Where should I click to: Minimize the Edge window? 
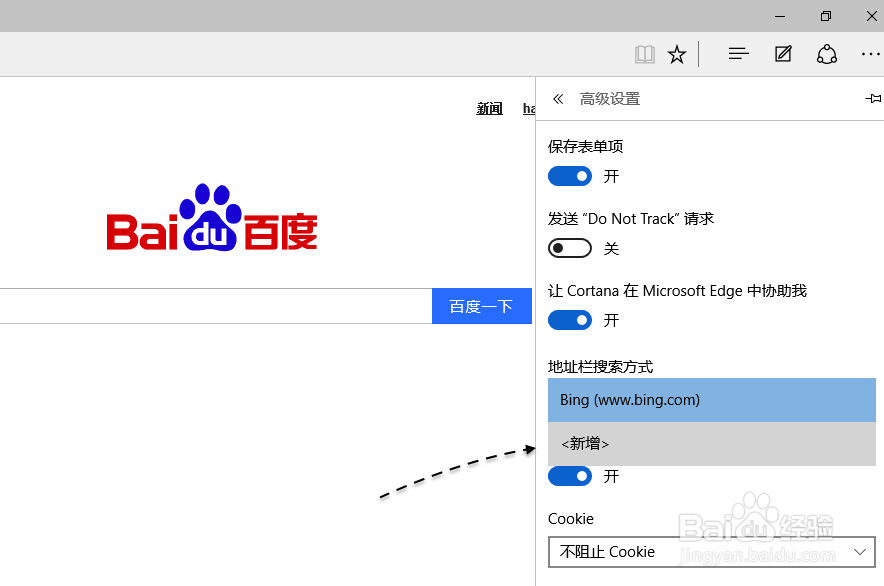[x=780, y=16]
